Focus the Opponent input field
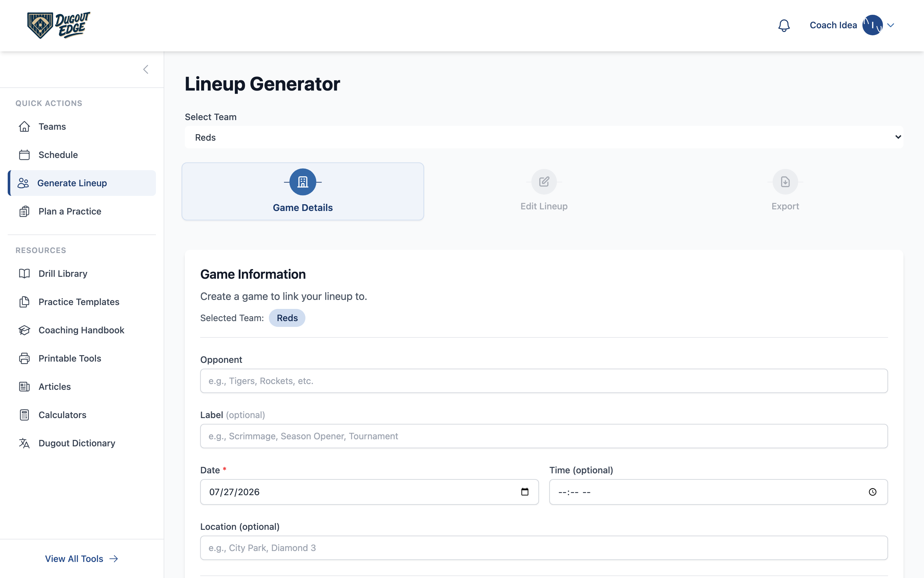 pos(544,381)
